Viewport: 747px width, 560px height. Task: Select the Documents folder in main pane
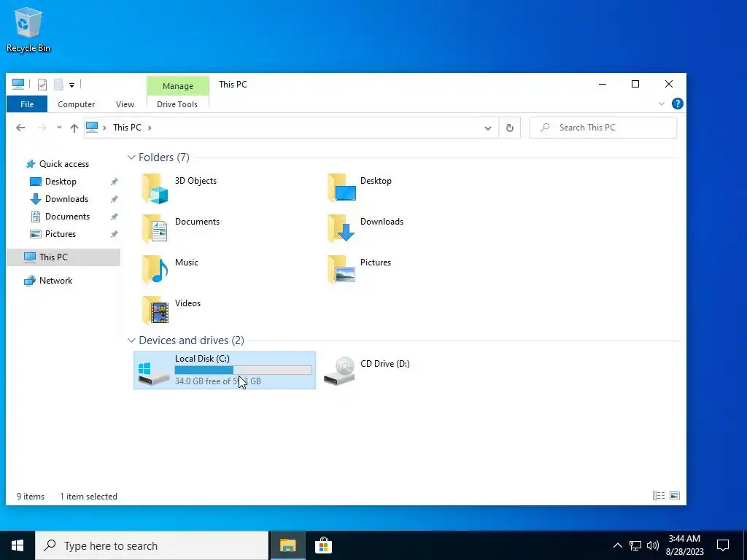181,228
